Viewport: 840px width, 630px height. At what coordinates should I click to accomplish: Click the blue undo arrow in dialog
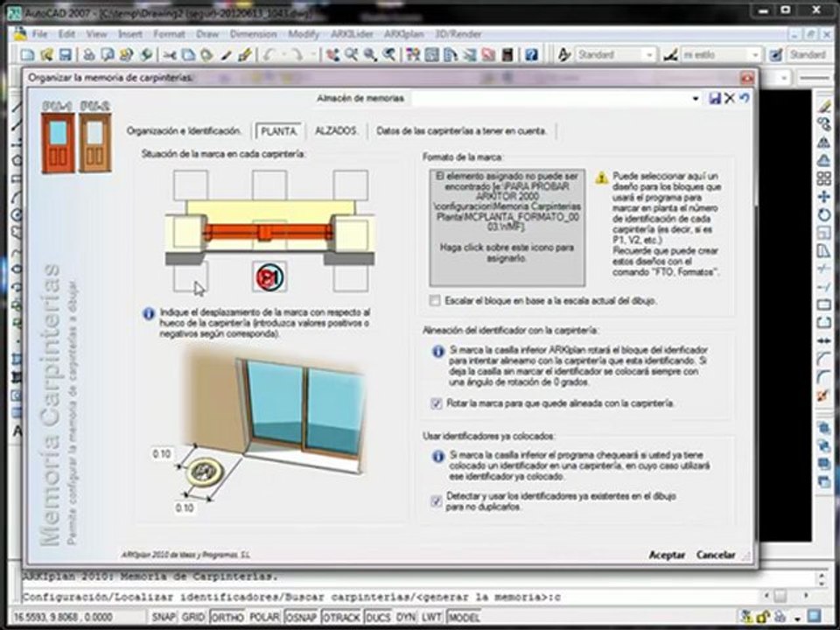click(x=744, y=99)
